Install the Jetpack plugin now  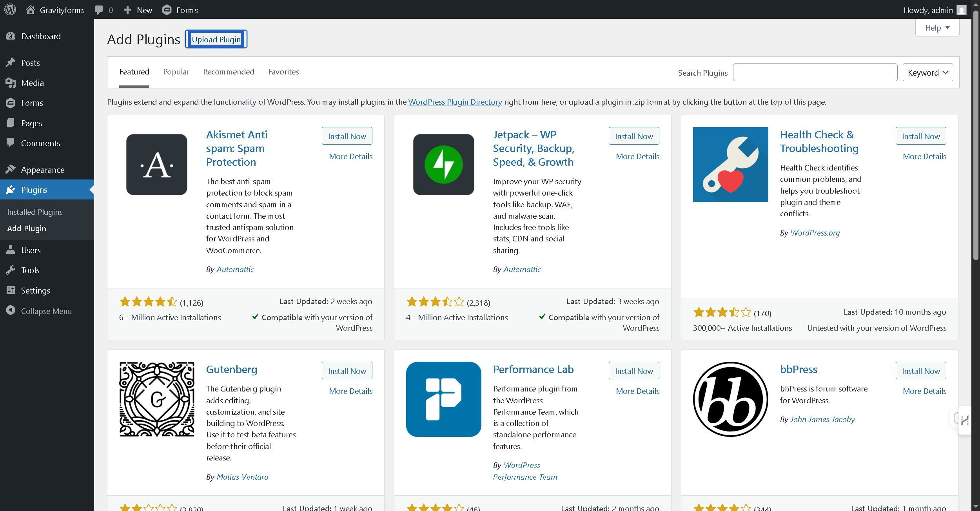coord(634,136)
